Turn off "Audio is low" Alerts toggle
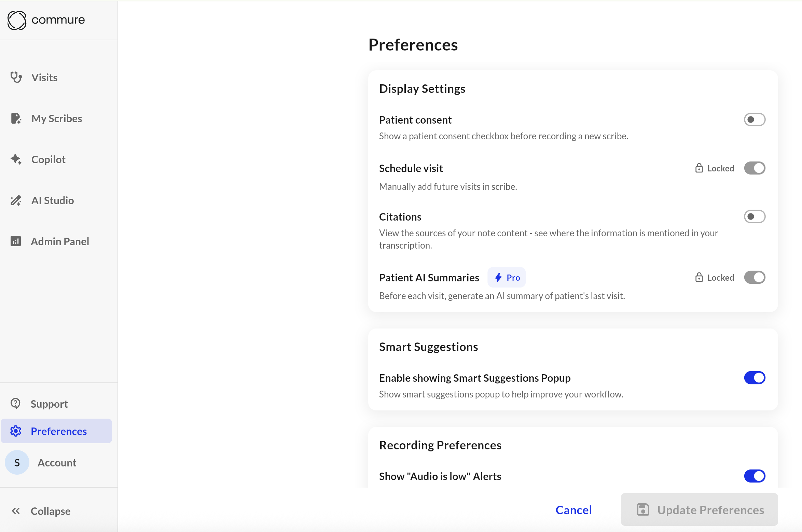Screen dimensions: 802x532 (x=755, y=476)
